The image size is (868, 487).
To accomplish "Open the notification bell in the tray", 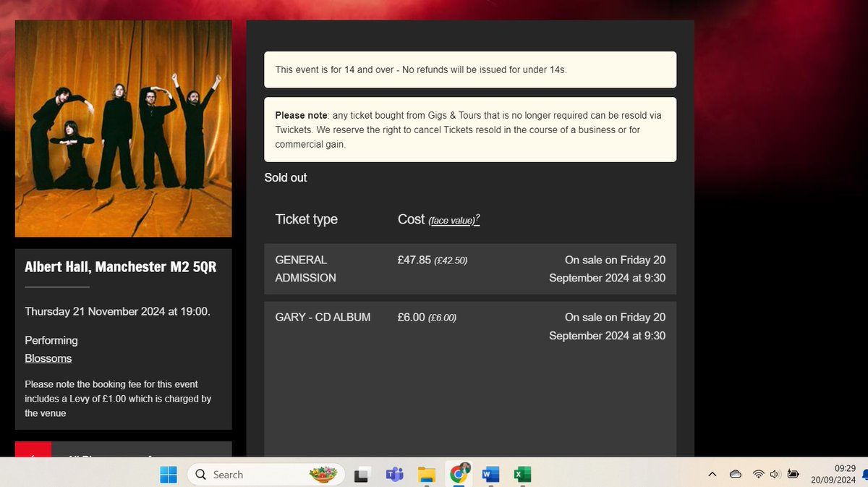I will (x=864, y=475).
